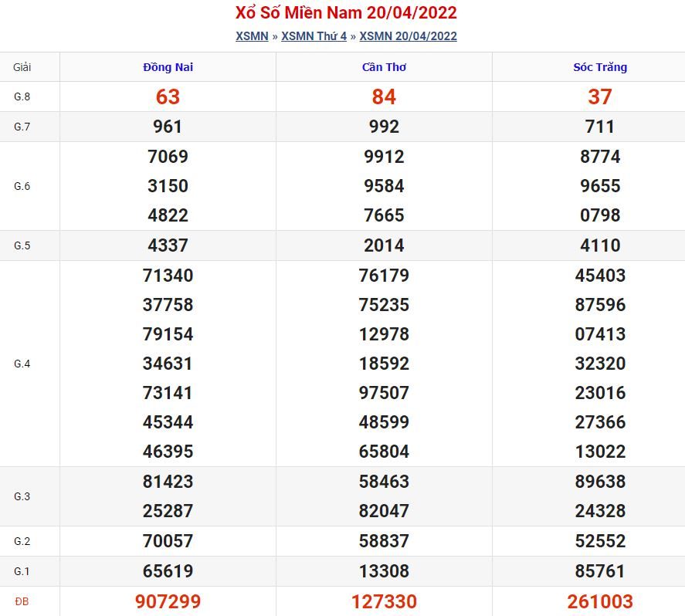Open the XSMN breadcrumb link

pos(252,36)
